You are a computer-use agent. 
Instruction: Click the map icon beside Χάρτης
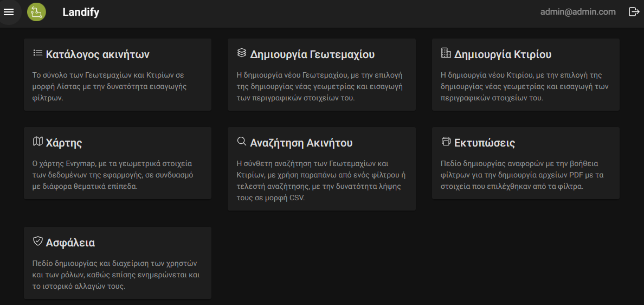tap(38, 142)
